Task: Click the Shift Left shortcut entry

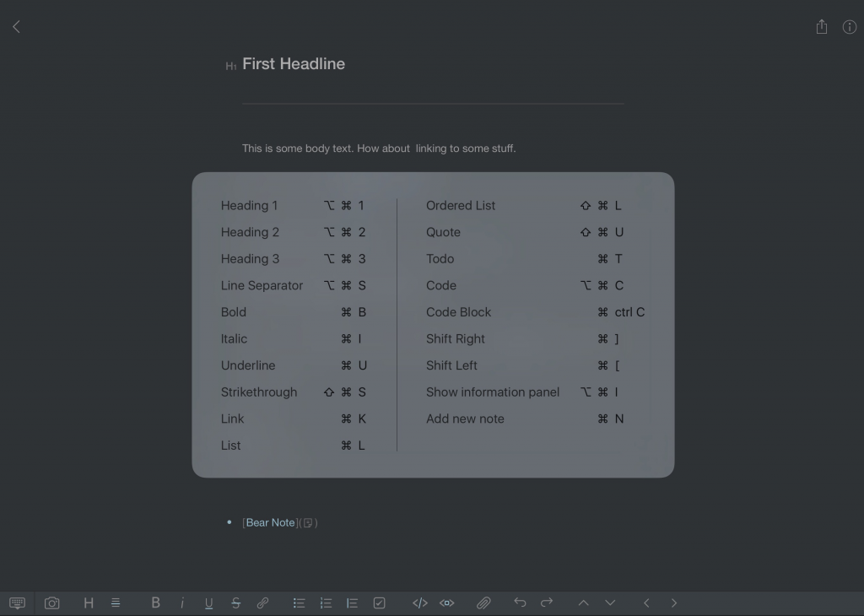Action: [x=523, y=365]
